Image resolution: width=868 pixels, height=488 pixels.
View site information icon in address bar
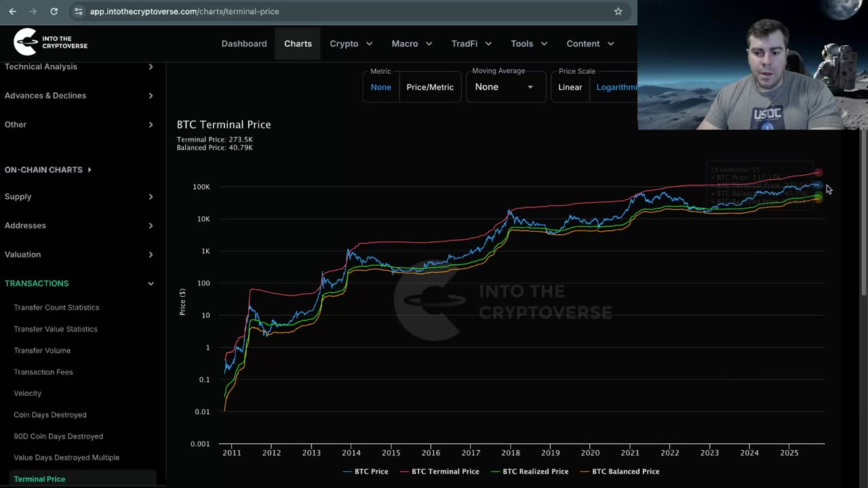(x=79, y=12)
